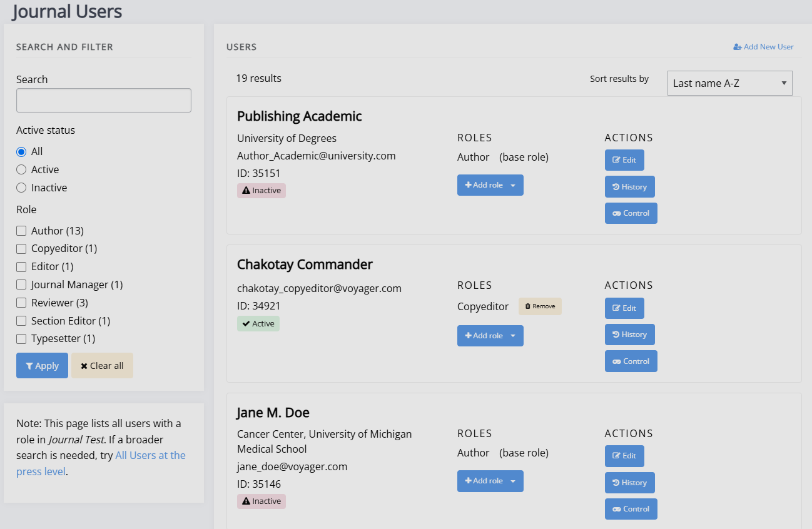Click email jane_doe@voyager.com
Viewport: 812px width, 529px height.
point(292,466)
